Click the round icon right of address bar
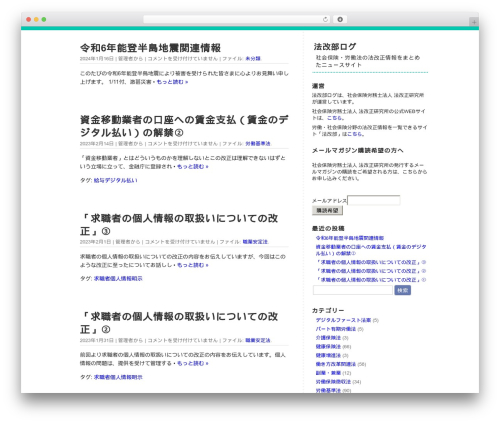Screen dimensions: 500x423 coord(340,19)
